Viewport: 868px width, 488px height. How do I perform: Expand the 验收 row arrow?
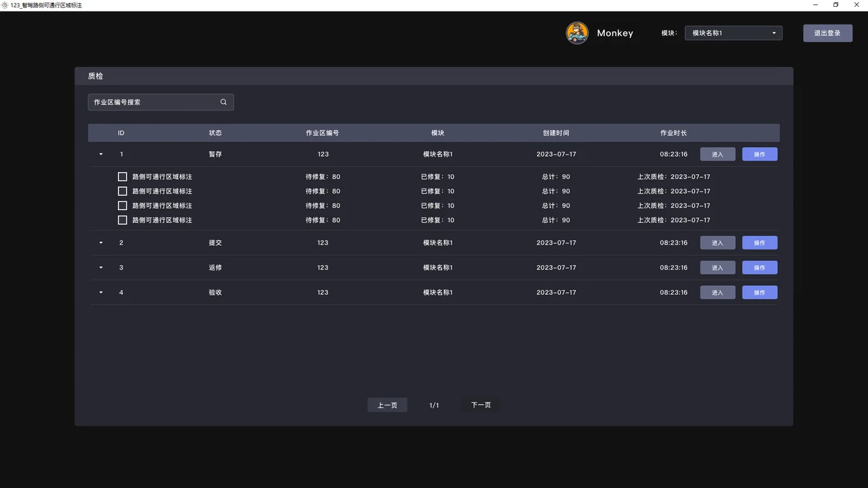click(101, 293)
